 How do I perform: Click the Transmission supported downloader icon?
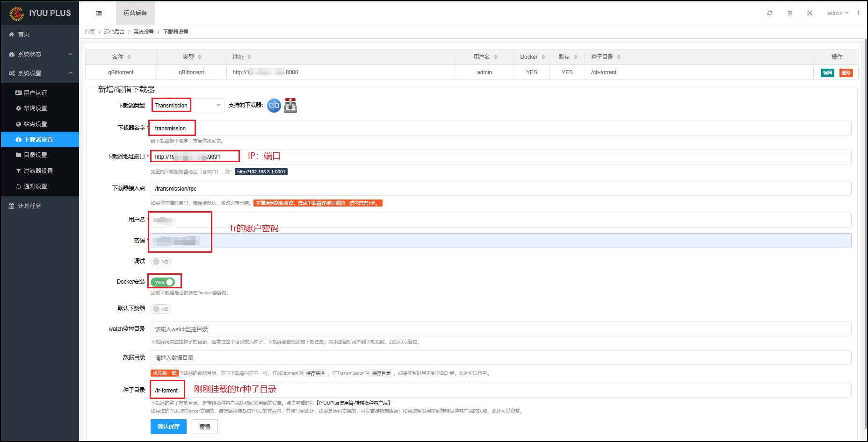290,106
